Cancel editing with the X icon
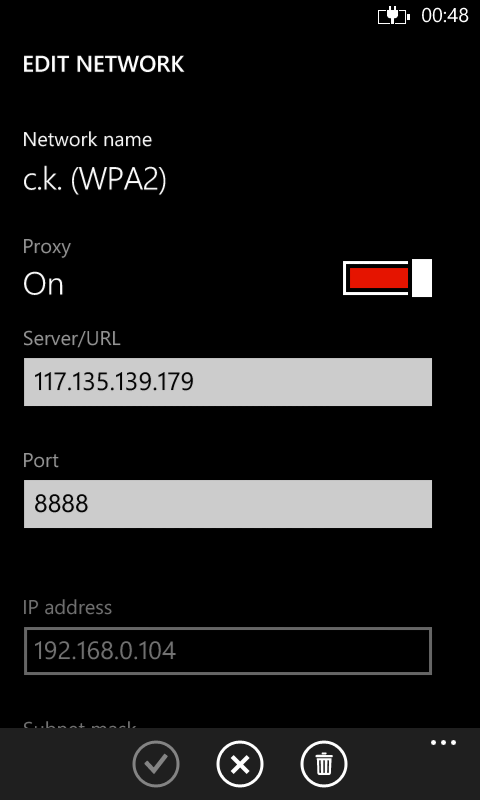 [240, 764]
